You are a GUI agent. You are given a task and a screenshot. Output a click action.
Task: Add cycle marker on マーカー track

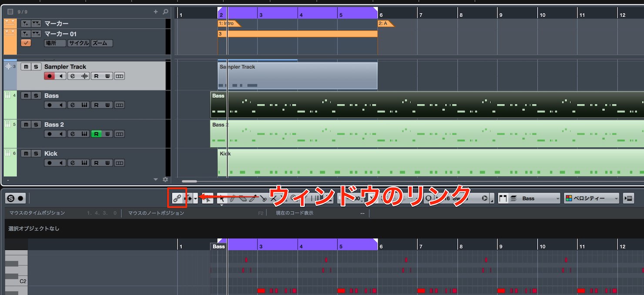37,23
